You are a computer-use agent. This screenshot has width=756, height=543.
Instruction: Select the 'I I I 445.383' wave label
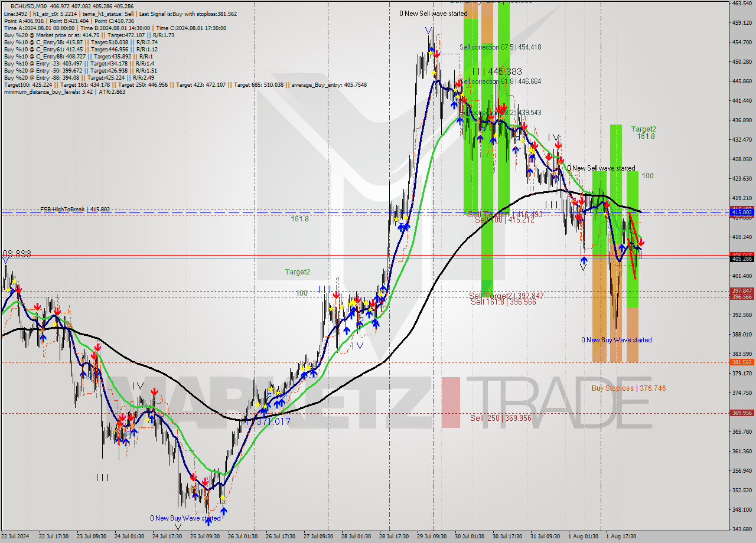(x=496, y=71)
